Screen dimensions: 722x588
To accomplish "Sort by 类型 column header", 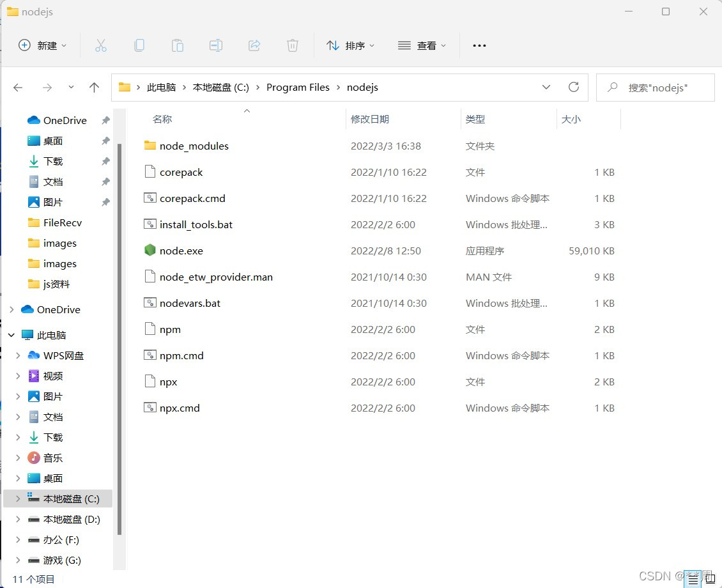I will [475, 120].
